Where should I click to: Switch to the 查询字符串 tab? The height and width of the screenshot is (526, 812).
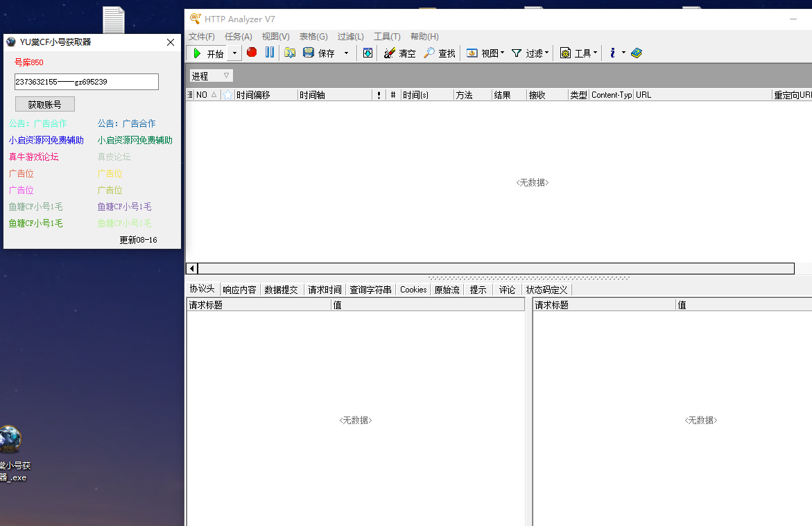370,290
